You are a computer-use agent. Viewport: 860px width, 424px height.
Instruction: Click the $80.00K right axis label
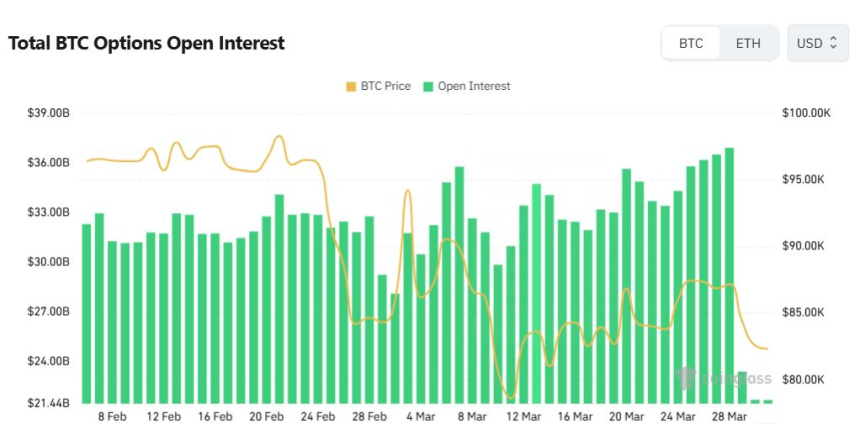tap(804, 380)
